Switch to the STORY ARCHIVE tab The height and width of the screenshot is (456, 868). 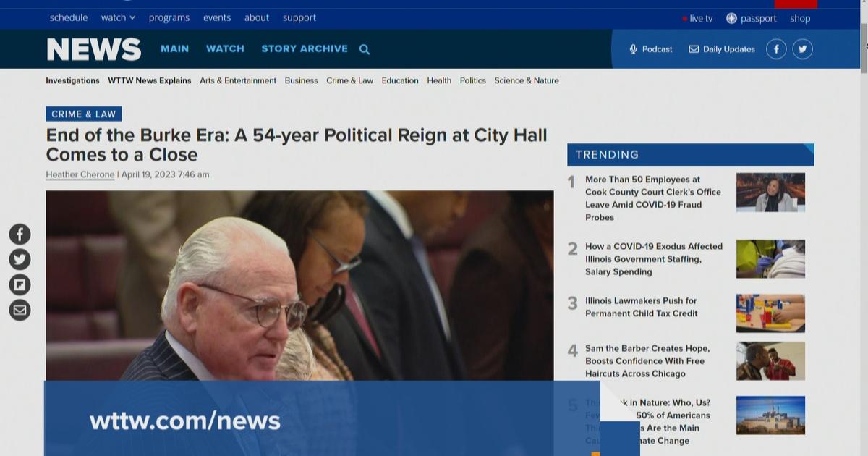[x=305, y=48]
